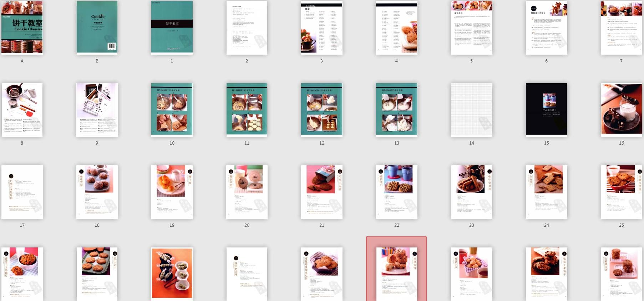Open the black chapter divider thumbnail 15
Viewport: 644px width, 301px height.
pos(546,110)
